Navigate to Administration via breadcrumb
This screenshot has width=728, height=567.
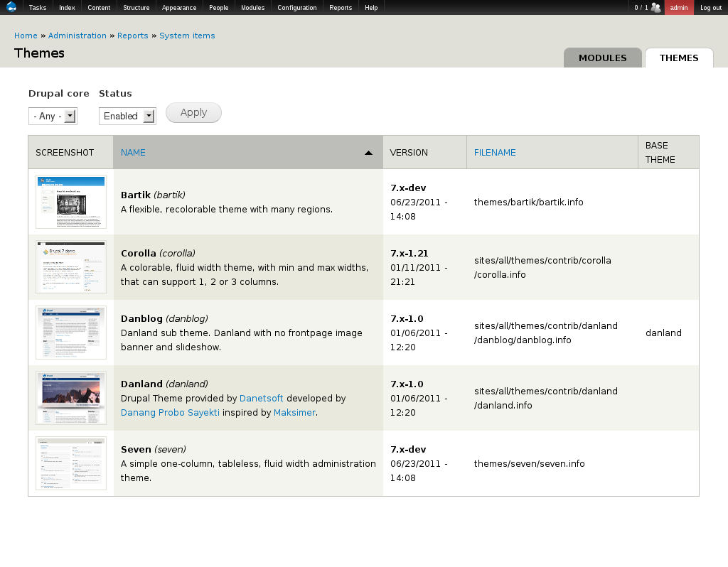coord(77,36)
